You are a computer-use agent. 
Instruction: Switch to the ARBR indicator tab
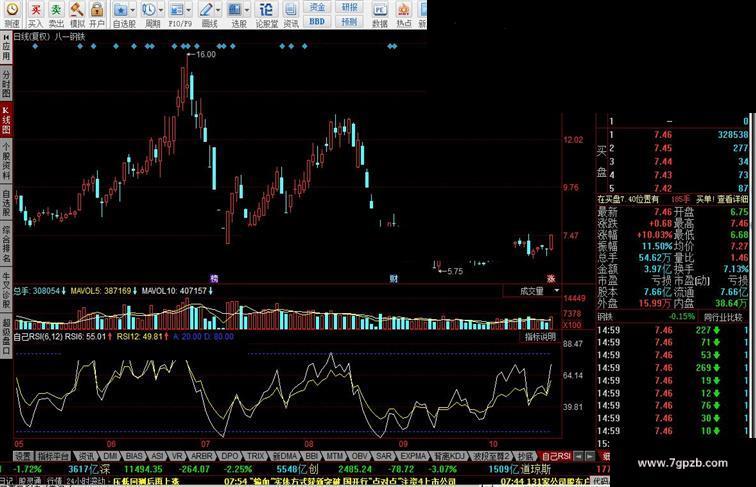pyautogui.click(x=202, y=456)
